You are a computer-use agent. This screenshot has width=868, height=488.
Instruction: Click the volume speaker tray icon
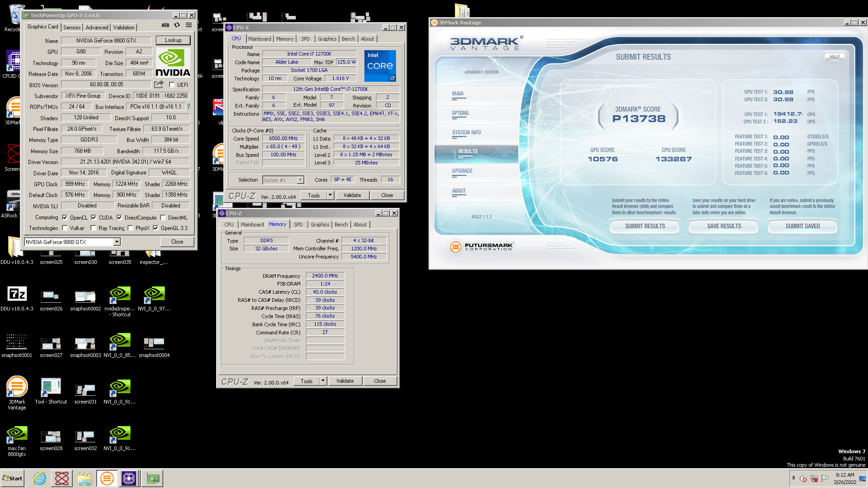[x=803, y=479]
